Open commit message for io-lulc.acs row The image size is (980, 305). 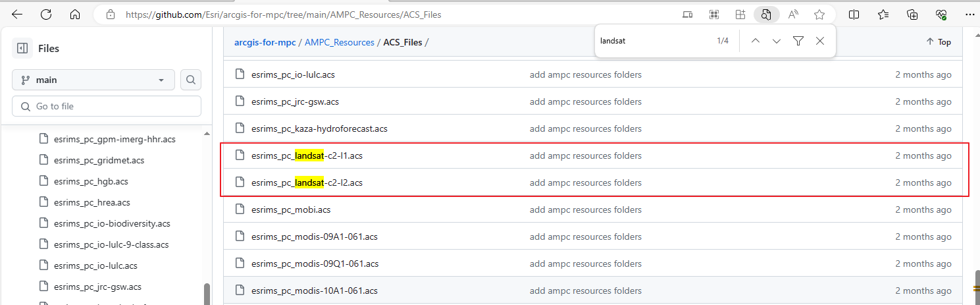pos(586,74)
